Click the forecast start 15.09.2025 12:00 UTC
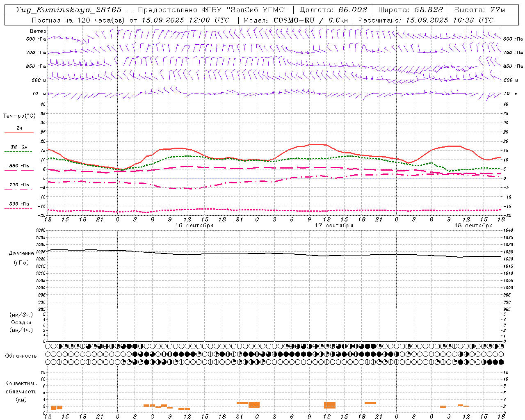The width and height of the screenshot is (525, 420). pyautogui.click(x=185, y=20)
